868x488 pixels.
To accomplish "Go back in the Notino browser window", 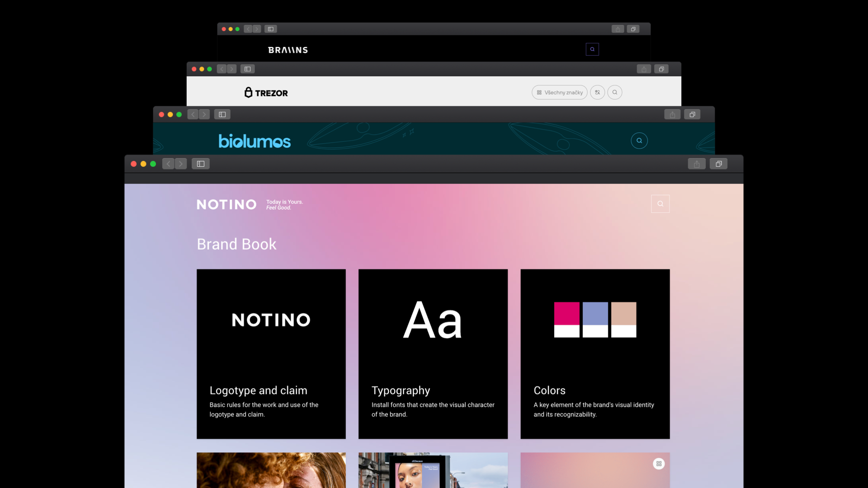I will [x=168, y=164].
